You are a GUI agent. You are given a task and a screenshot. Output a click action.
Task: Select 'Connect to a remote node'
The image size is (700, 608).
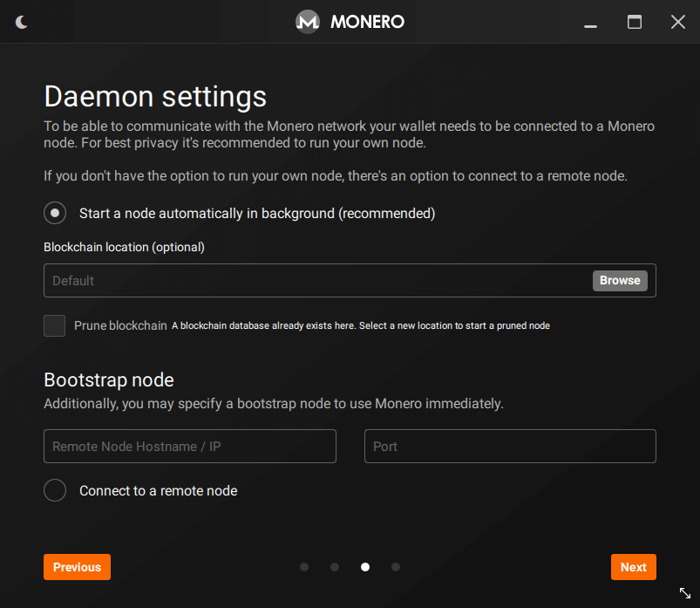pos(54,490)
